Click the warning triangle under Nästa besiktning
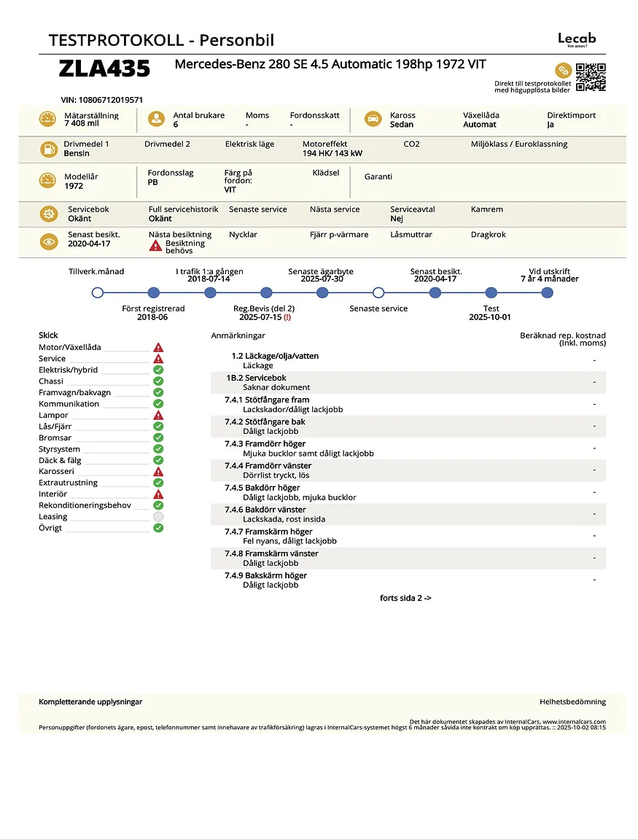The width and height of the screenshot is (638, 840). 155,246
